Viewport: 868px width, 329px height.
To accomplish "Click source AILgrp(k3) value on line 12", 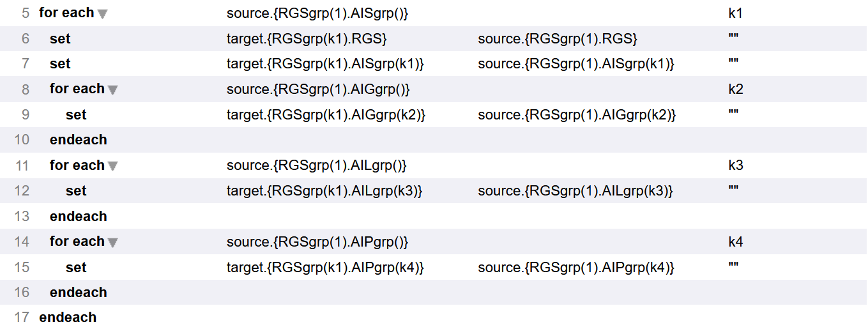I will [x=575, y=191].
